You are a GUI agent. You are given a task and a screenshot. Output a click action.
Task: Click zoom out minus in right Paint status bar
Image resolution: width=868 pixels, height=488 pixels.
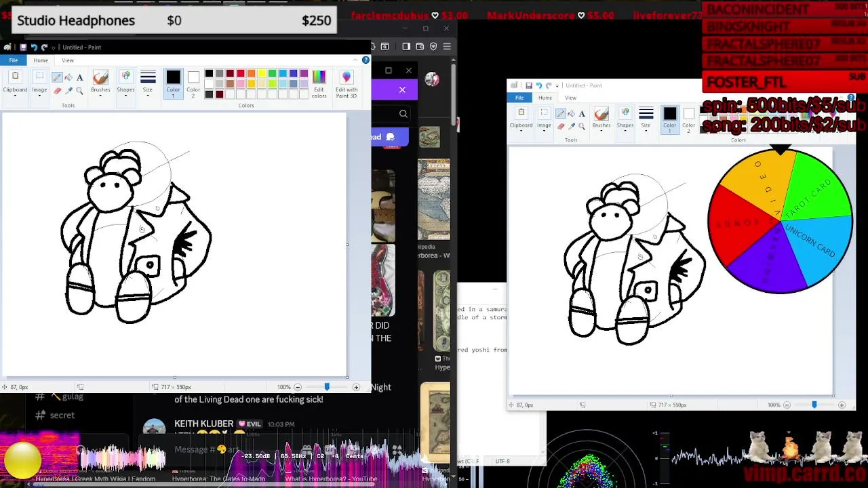(787, 405)
